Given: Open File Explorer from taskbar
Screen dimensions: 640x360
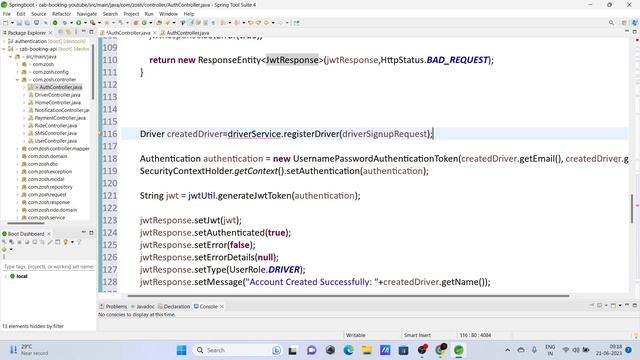Looking at the screenshot, I should pyautogui.click(x=367, y=350).
